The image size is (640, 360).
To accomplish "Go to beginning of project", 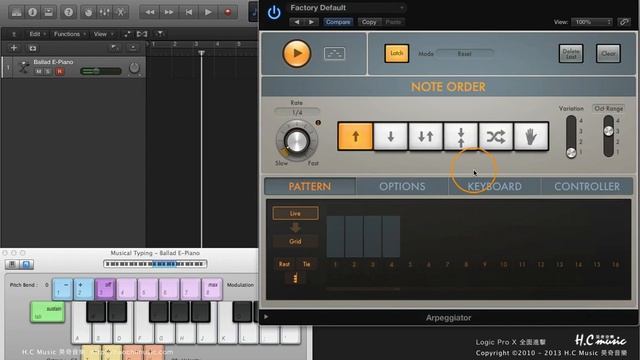I will [189, 12].
